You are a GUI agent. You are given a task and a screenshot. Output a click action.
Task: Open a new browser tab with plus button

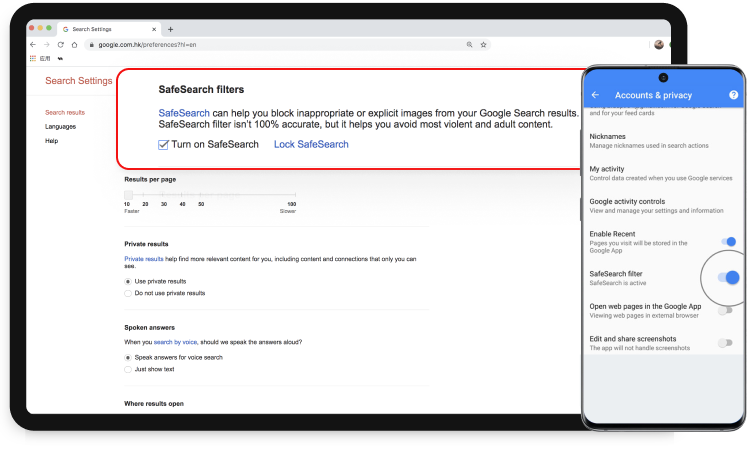(x=170, y=29)
